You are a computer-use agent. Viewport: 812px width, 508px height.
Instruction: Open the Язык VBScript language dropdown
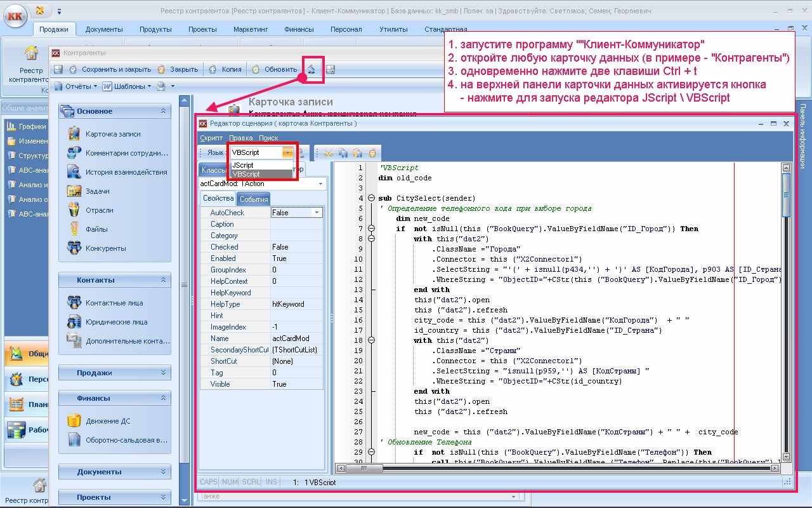[x=288, y=152]
